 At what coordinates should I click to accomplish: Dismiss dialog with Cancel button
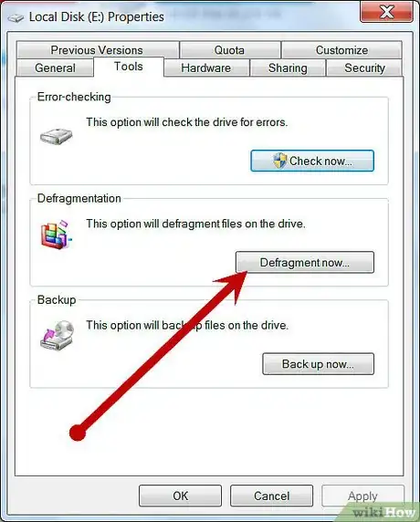coord(271,496)
